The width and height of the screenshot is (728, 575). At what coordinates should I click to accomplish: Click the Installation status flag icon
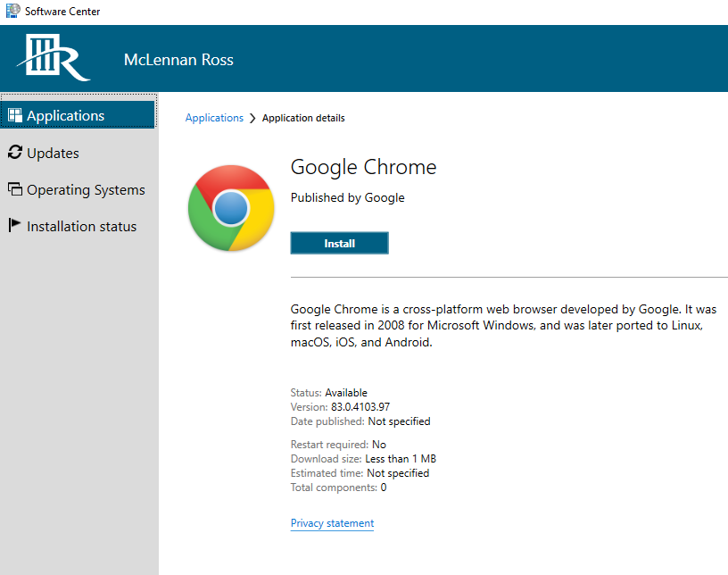pos(14,225)
